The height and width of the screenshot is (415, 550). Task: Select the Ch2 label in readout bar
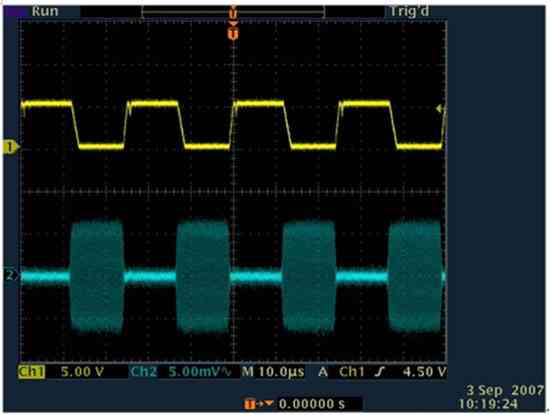pyautogui.click(x=143, y=372)
